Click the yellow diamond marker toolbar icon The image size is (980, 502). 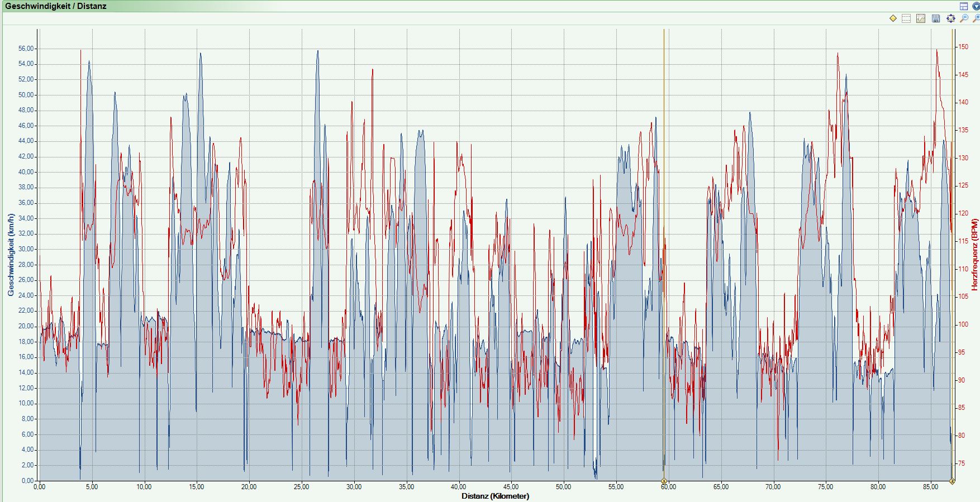pyautogui.click(x=893, y=18)
